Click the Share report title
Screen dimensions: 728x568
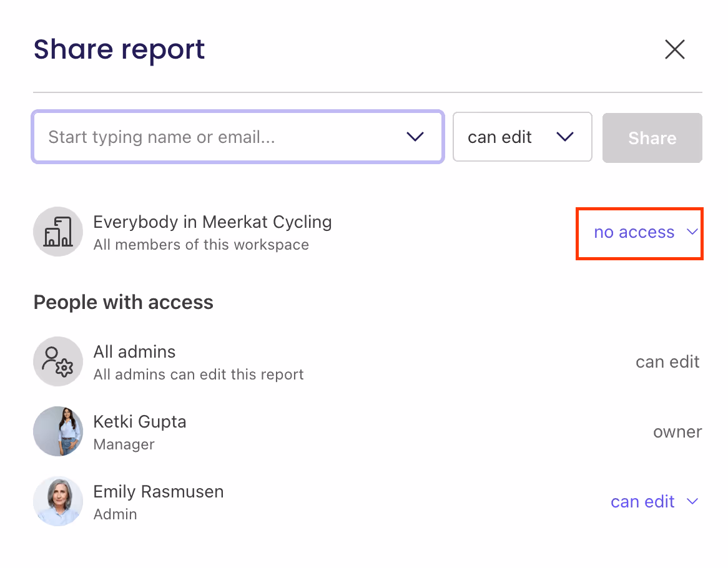click(x=119, y=50)
